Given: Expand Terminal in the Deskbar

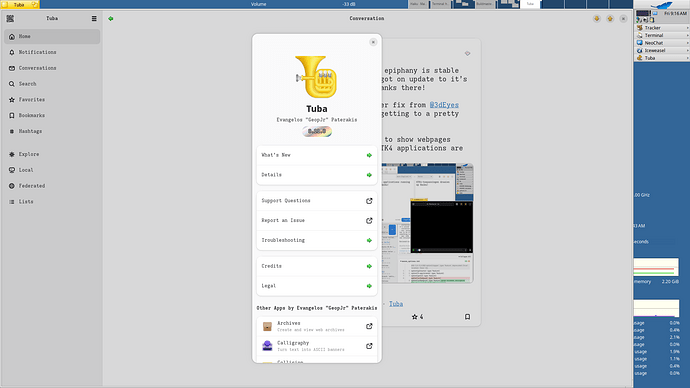Looking at the screenshot, I should pos(662,35).
